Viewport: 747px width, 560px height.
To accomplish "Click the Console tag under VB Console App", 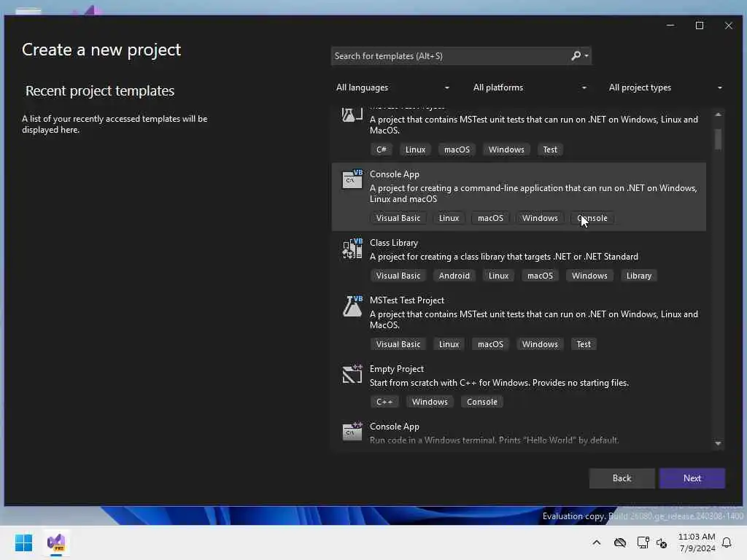I will (x=592, y=218).
